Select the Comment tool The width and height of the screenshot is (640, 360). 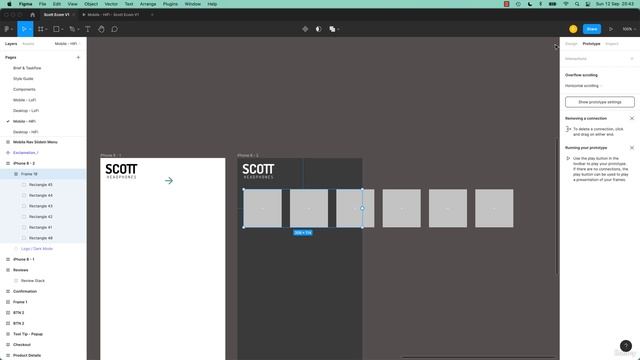coord(115,29)
